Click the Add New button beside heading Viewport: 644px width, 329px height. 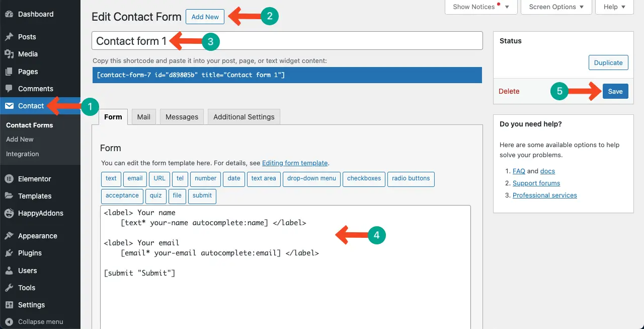tap(205, 17)
